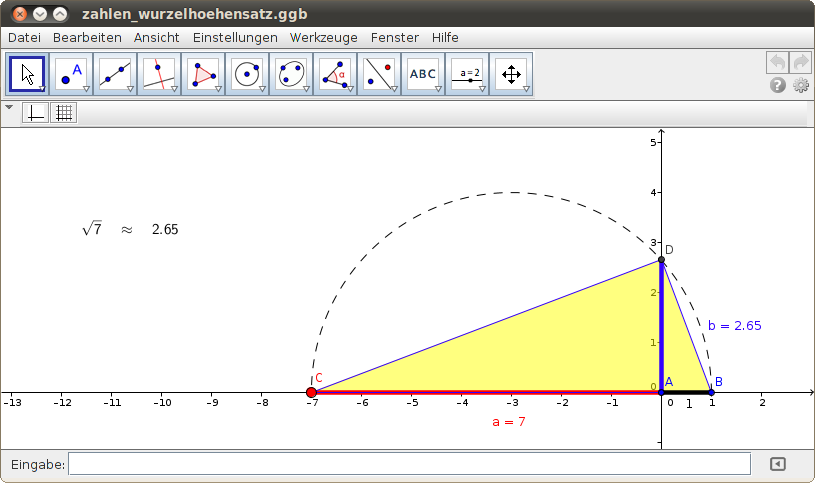
Task: Open the Fenster menu
Action: (395, 37)
